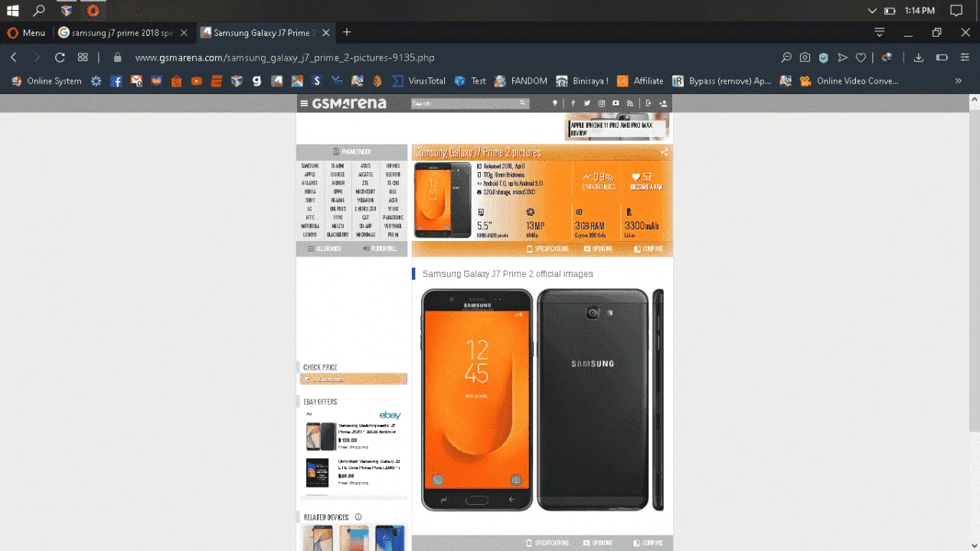Take a page snapshot with camera icon
Viewport: 980px width, 551px height.
[805, 57]
